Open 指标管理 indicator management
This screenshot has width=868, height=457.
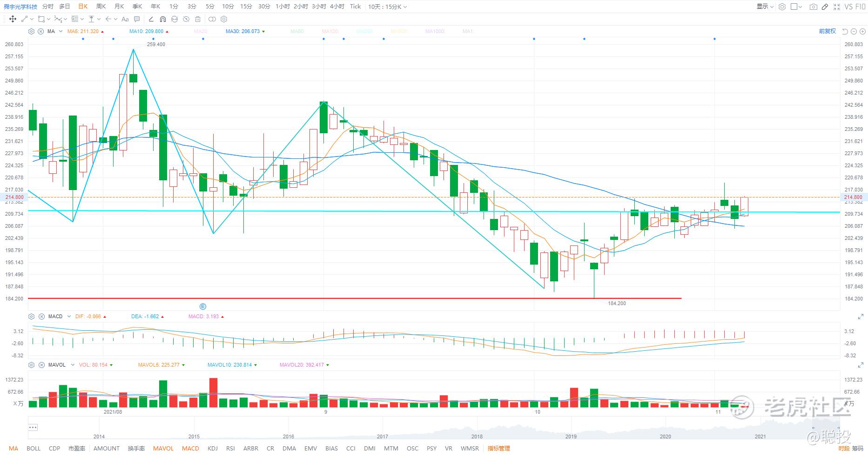tap(499, 449)
